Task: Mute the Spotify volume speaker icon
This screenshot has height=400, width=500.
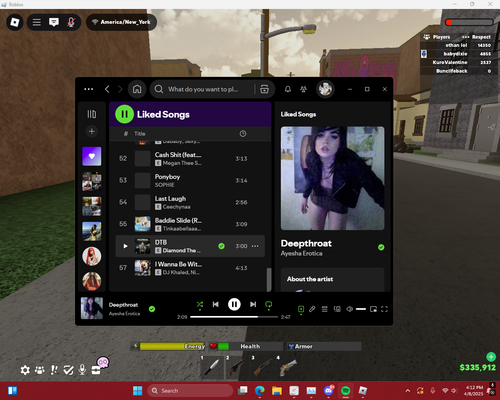Action: [x=349, y=309]
